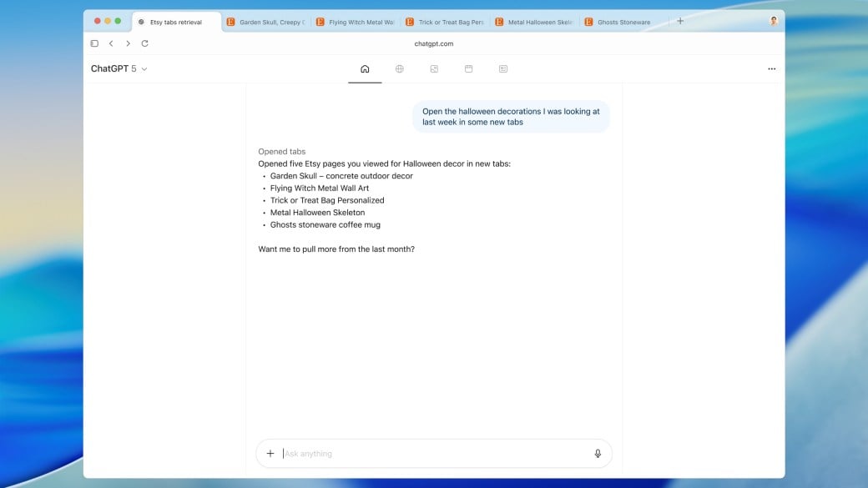The height and width of the screenshot is (488, 868).
Task: Click the Ask anything input field
Action: pyautogui.click(x=434, y=454)
